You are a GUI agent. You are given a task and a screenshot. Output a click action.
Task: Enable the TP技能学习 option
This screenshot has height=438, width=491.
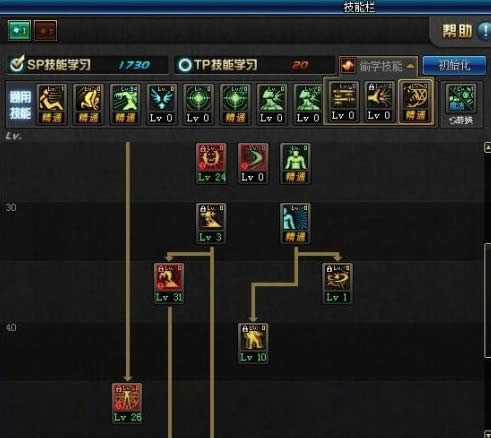coord(185,65)
